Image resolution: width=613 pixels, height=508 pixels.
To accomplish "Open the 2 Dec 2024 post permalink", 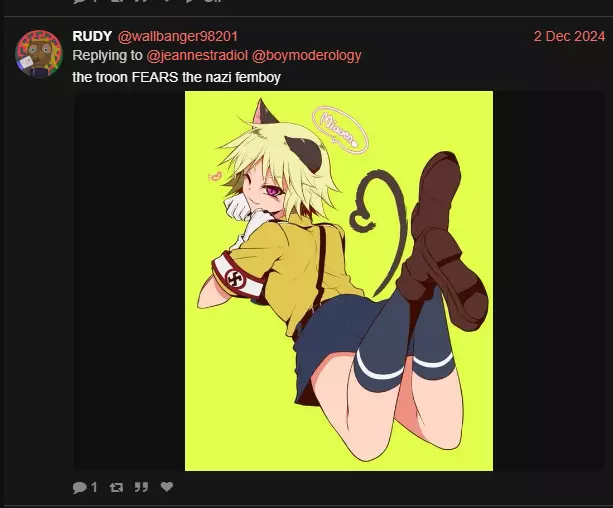I will tap(569, 36).
